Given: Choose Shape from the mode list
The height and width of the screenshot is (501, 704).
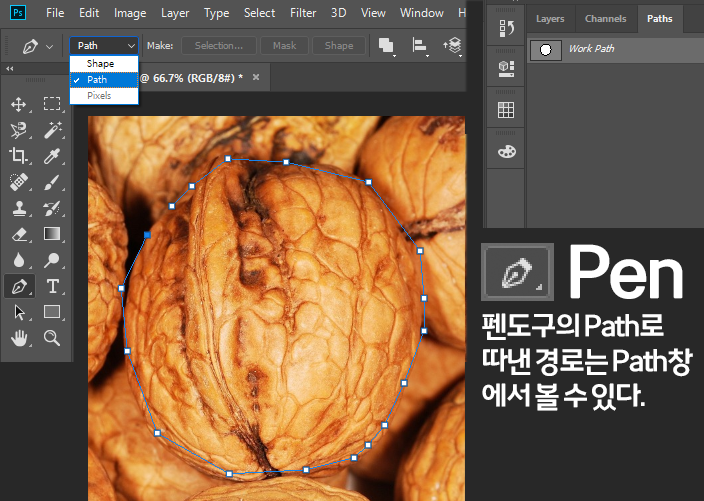Looking at the screenshot, I should [104, 64].
